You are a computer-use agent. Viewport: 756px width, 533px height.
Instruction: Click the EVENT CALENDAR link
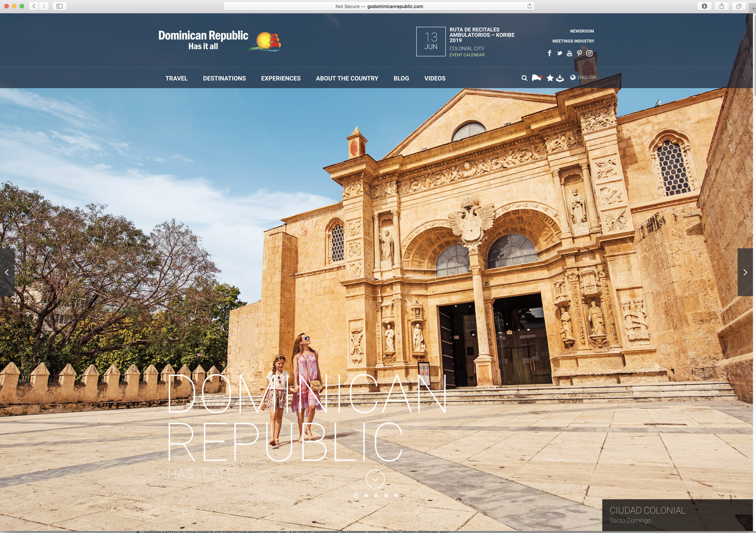pyautogui.click(x=467, y=55)
